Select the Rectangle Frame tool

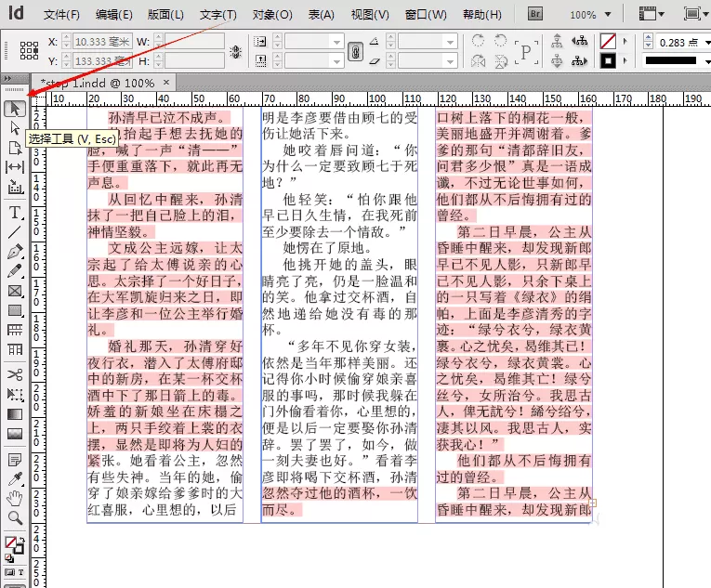tap(15, 291)
